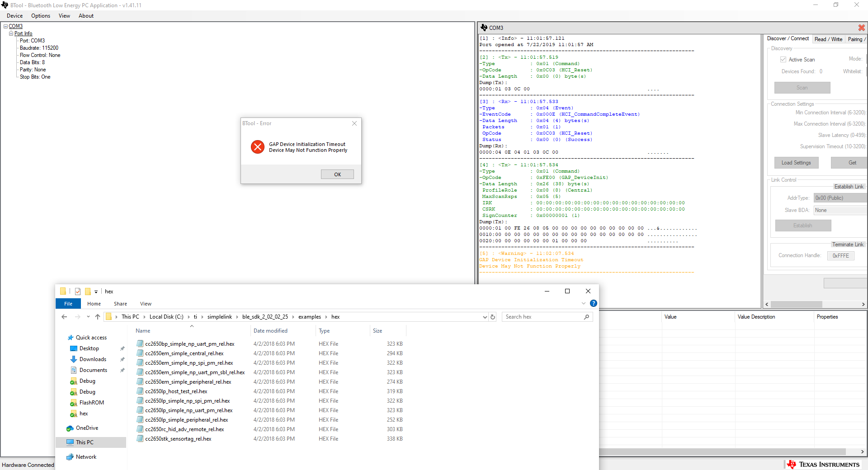
Task: Click Local Disk (C:) in breadcrumb path
Action: (x=166, y=317)
